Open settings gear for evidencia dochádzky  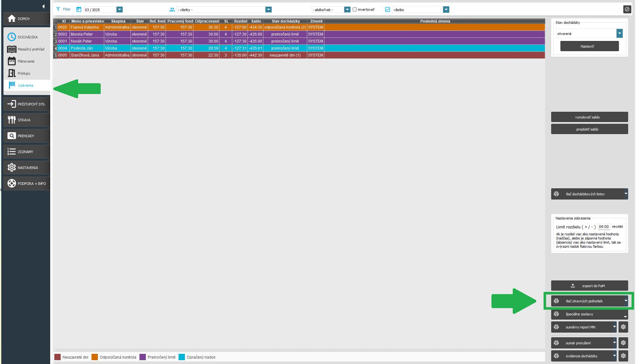coord(623,356)
